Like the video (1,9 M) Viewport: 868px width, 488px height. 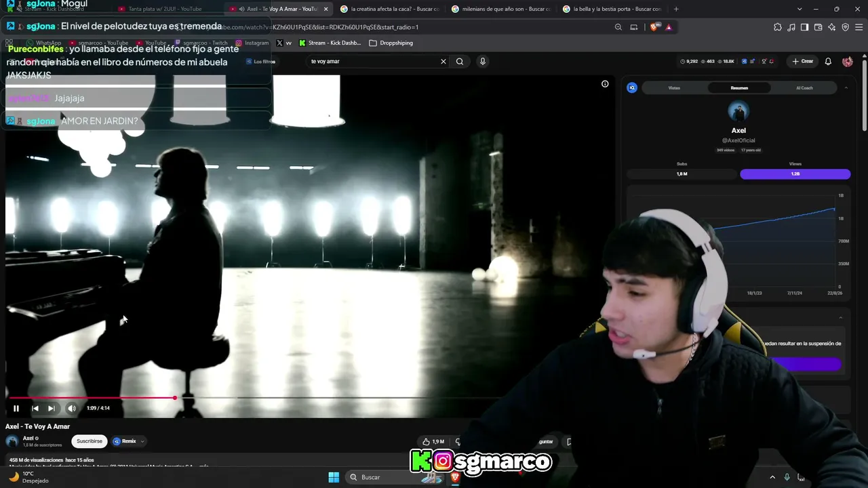(x=433, y=442)
